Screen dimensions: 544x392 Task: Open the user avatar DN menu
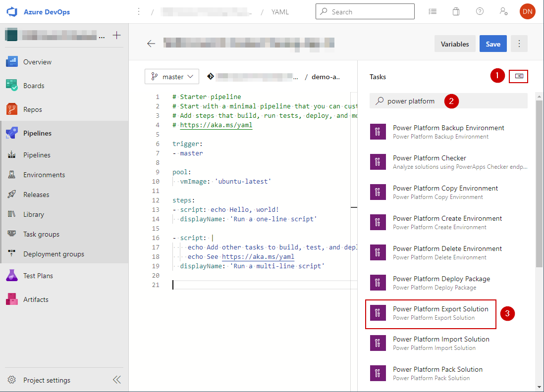tap(527, 11)
